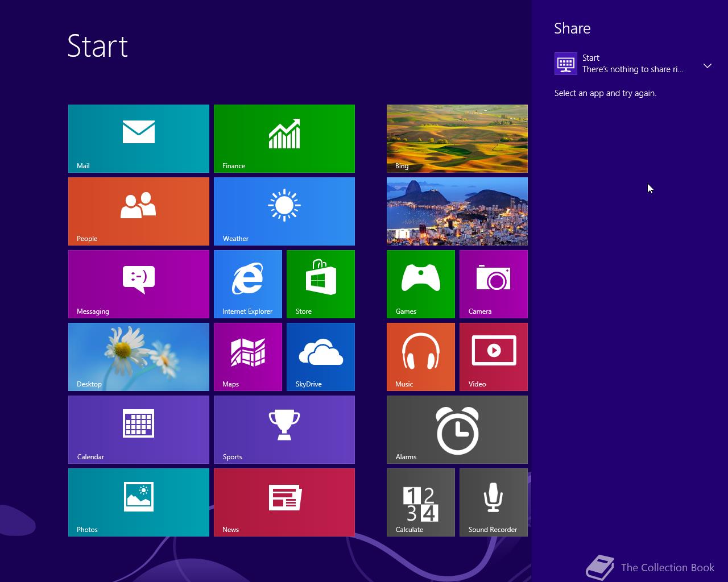Open the Finance tile
The image size is (728, 582).
coord(284,139)
